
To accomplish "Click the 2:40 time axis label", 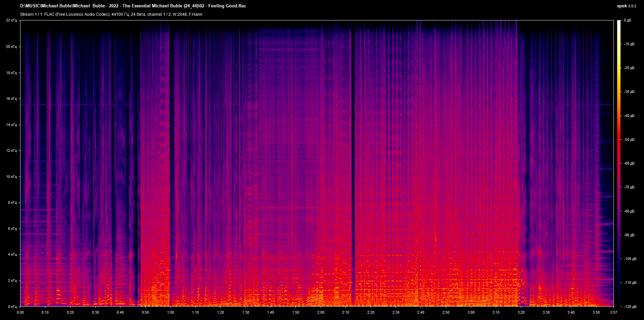I will [x=421, y=312].
